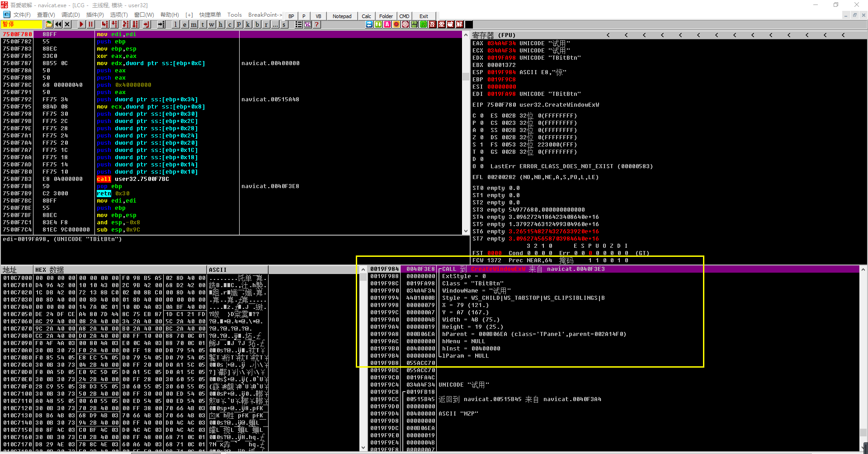Click the Exit toolbar button

click(424, 16)
